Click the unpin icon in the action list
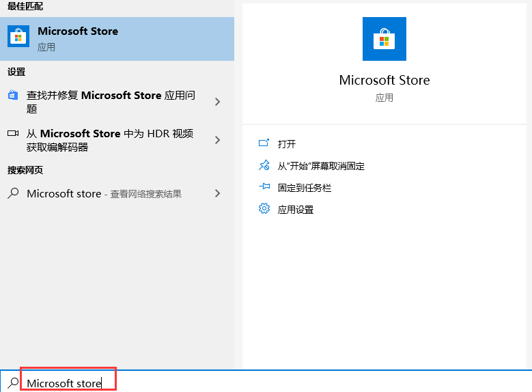The image size is (532, 392). 264,165
